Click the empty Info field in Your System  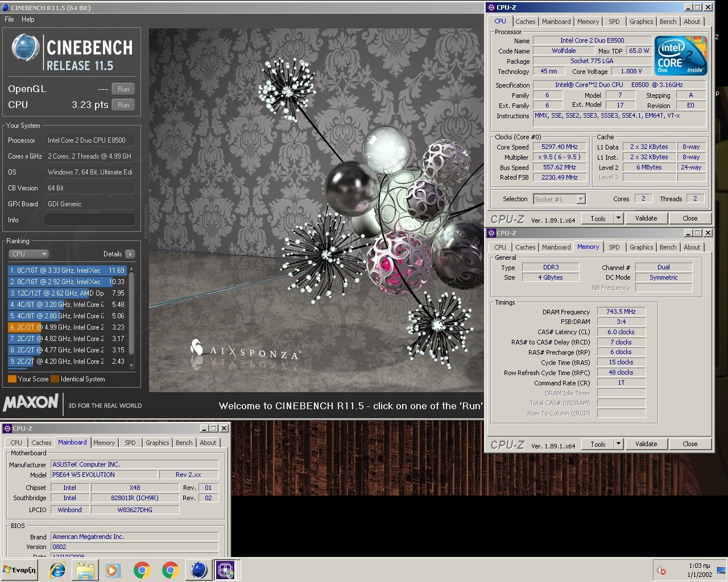coord(90,220)
